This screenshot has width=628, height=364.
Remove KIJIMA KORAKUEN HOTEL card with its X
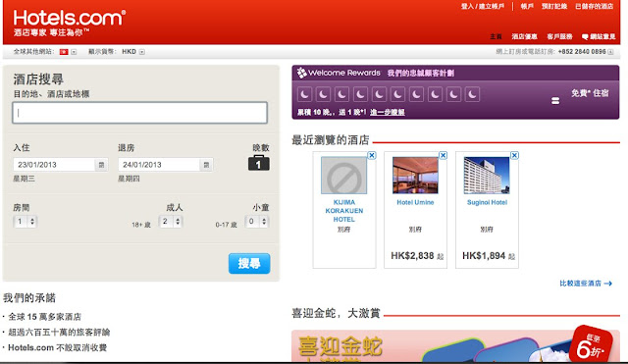(x=372, y=155)
